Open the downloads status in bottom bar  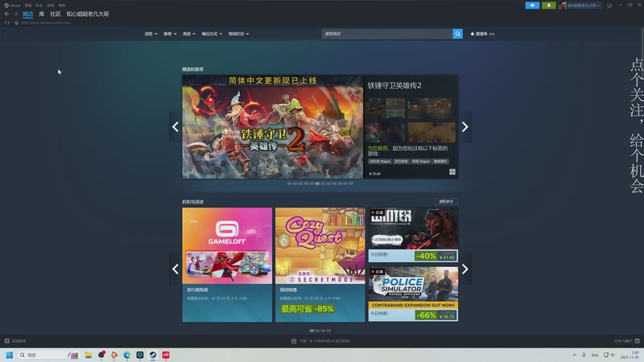pyautogui.click(x=320, y=340)
